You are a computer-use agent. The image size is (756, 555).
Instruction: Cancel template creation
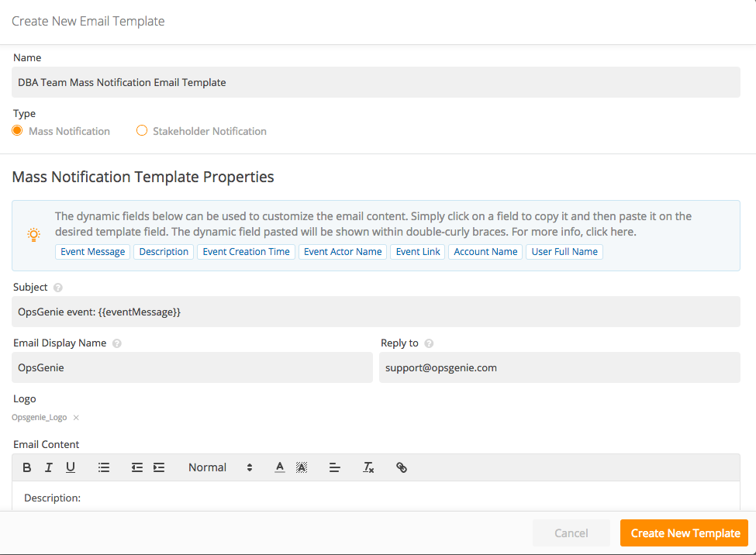tap(571, 533)
